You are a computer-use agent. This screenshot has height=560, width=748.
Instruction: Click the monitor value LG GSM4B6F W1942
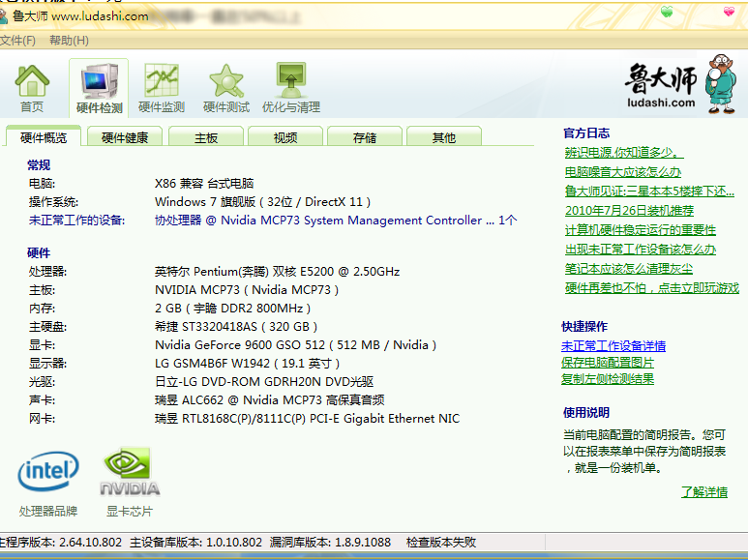point(247,364)
